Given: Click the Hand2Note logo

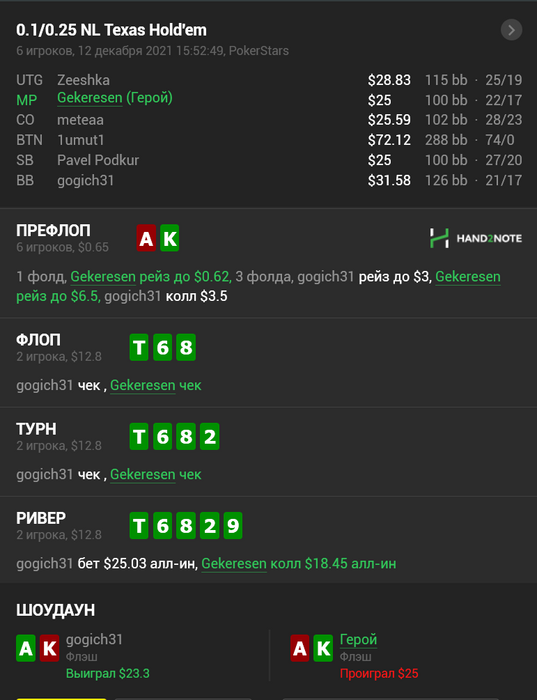Looking at the screenshot, I should click(x=475, y=238).
